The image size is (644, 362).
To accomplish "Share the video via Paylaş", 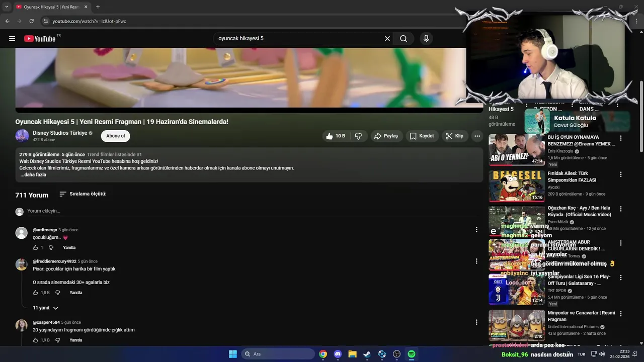I will pos(386,136).
